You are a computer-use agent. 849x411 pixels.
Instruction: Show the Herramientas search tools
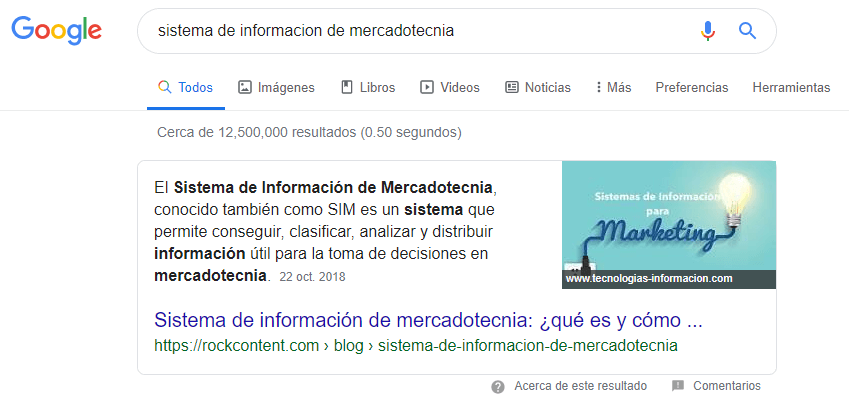coord(791,88)
